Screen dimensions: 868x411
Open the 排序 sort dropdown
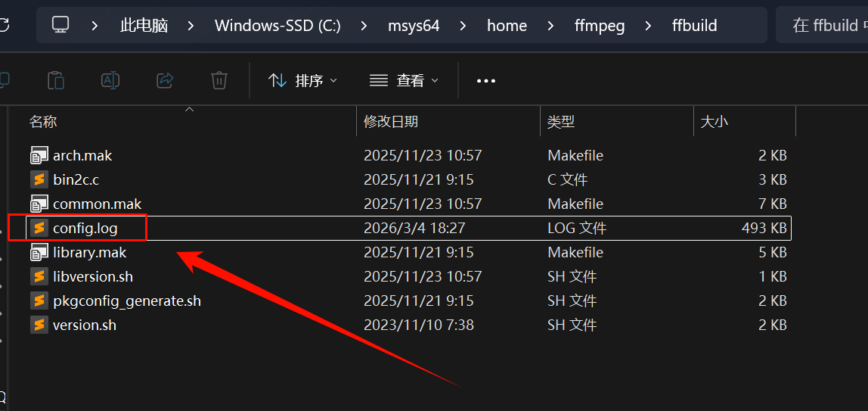click(302, 81)
